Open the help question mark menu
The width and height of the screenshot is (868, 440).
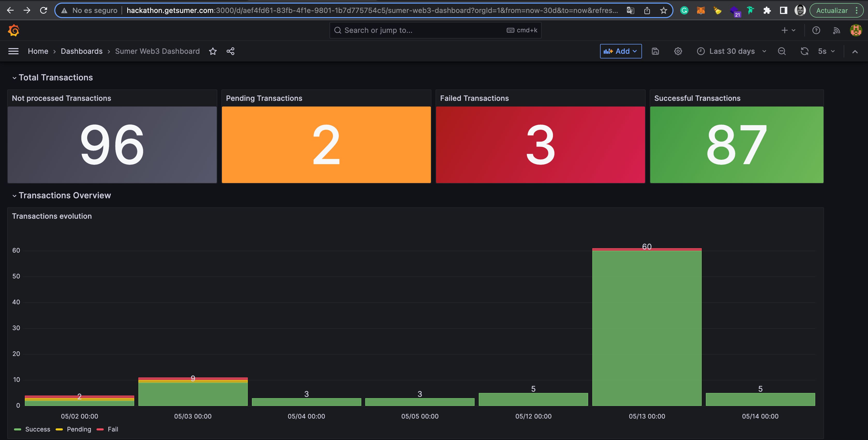816,30
